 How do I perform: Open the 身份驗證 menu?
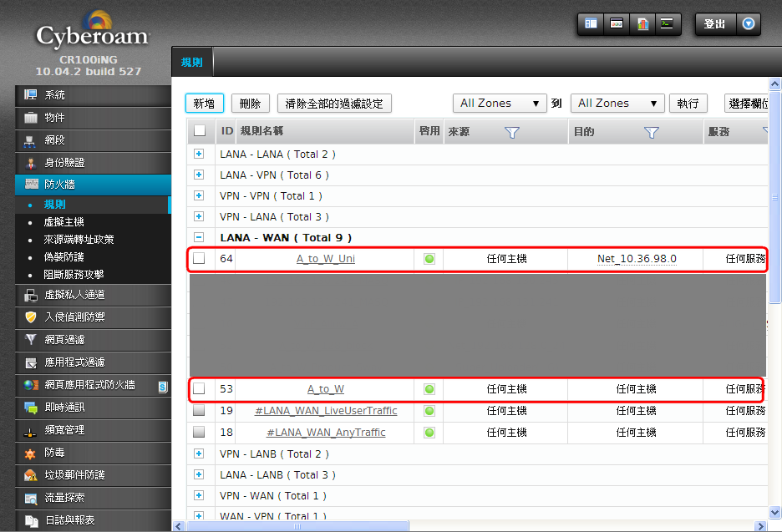point(94,163)
